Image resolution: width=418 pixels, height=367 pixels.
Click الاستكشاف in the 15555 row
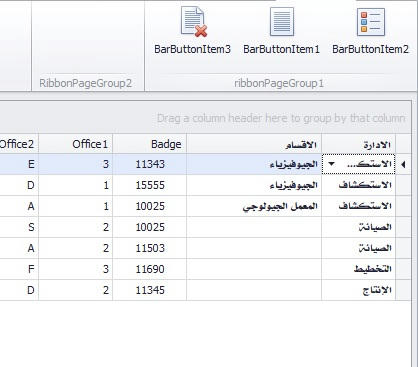[x=359, y=185]
